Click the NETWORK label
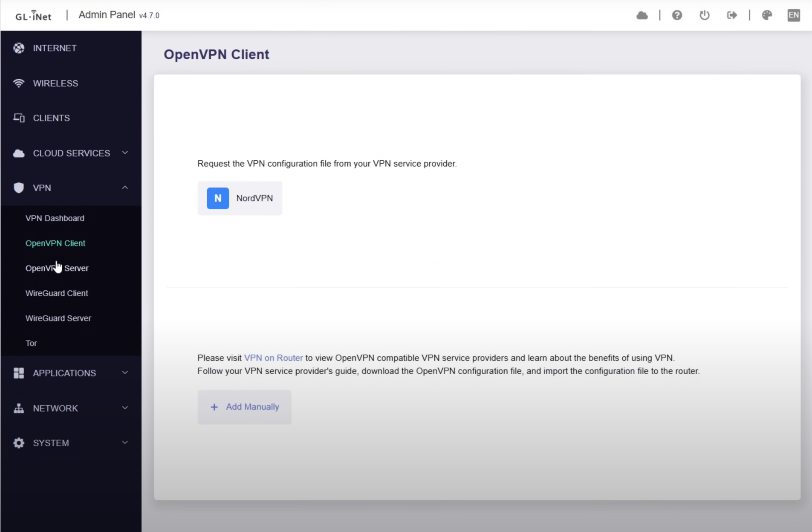This screenshot has height=532, width=812. click(55, 408)
